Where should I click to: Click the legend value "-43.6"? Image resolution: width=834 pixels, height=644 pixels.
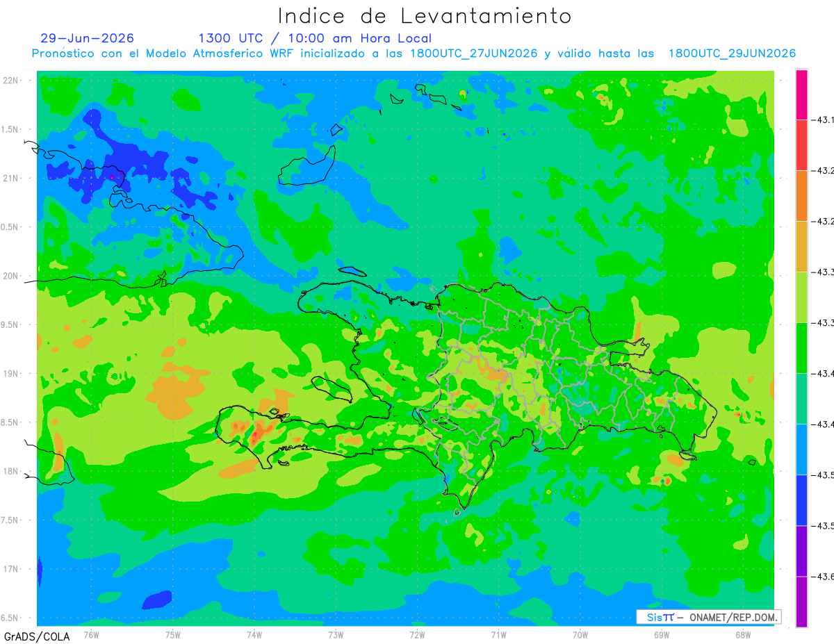824,577
